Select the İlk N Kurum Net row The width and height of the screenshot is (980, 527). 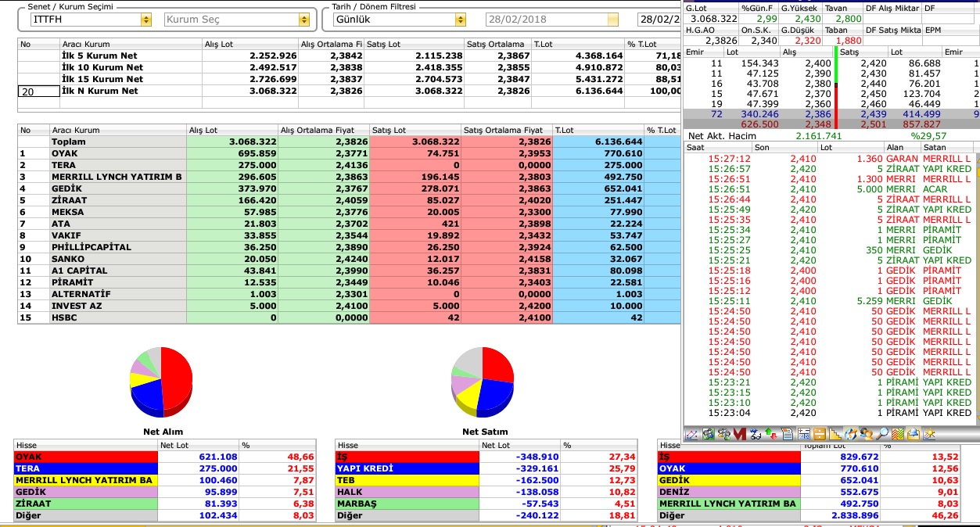pyautogui.click(x=349, y=91)
